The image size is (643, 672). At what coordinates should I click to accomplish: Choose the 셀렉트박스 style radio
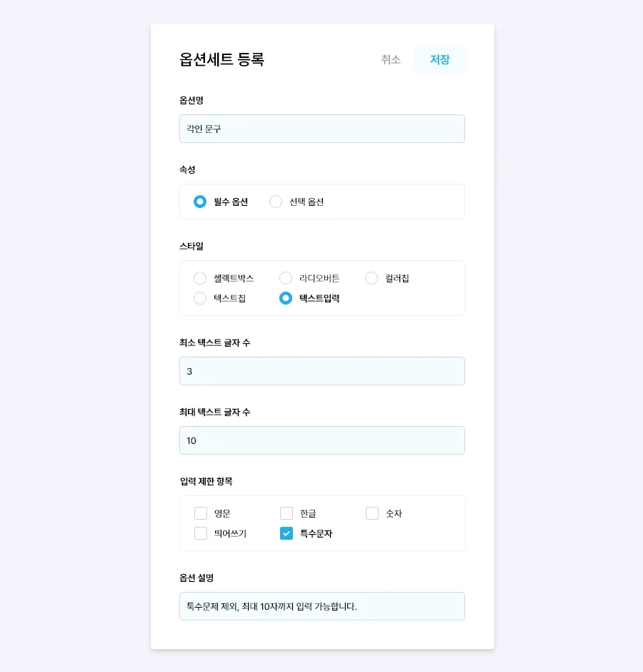(200, 278)
